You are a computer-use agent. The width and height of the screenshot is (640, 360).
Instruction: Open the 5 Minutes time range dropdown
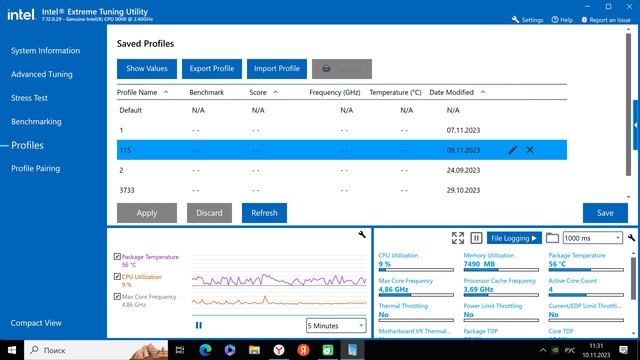click(336, 326)
